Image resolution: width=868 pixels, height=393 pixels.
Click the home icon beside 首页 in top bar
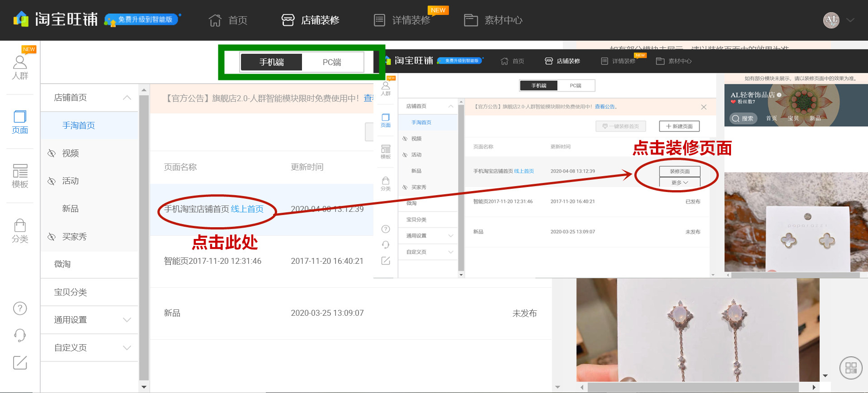(x=215, y=20)
